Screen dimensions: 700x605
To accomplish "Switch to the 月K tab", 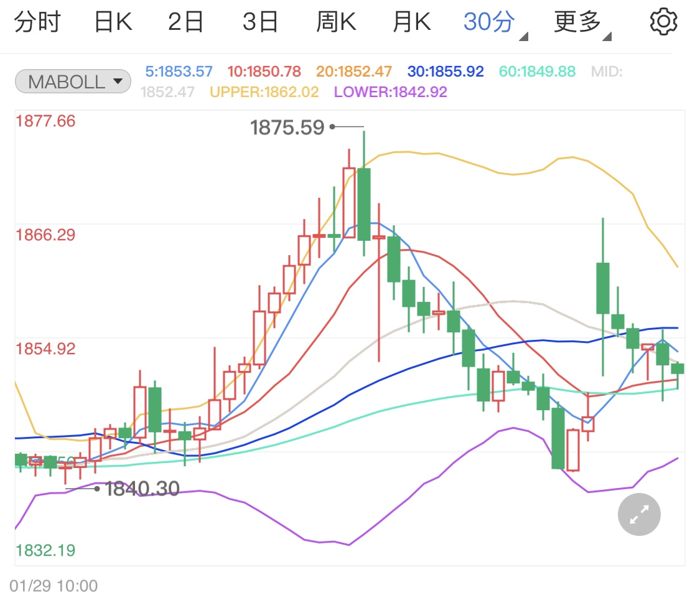I will (412, 22).
